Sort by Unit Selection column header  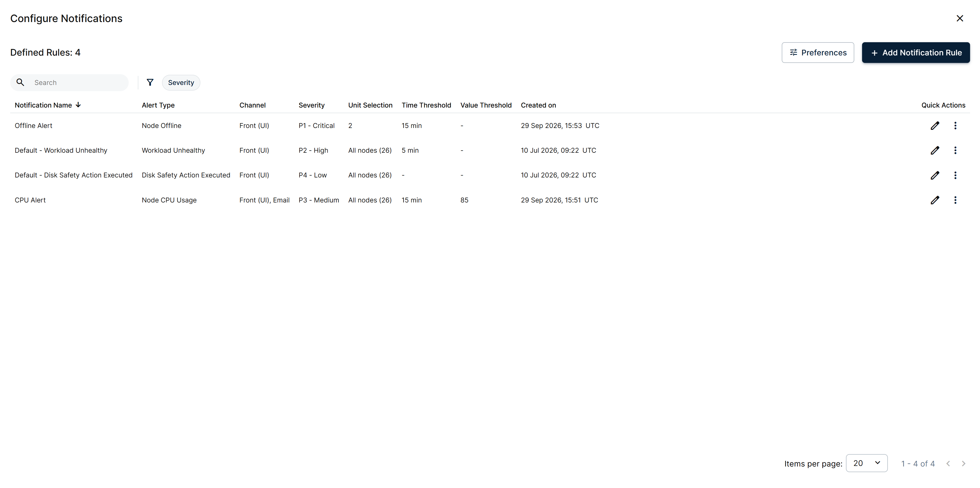370,105
